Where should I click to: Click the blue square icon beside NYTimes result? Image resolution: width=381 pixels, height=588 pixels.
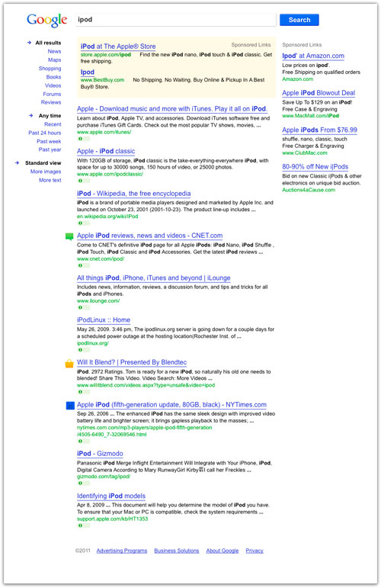click(70, 406)
